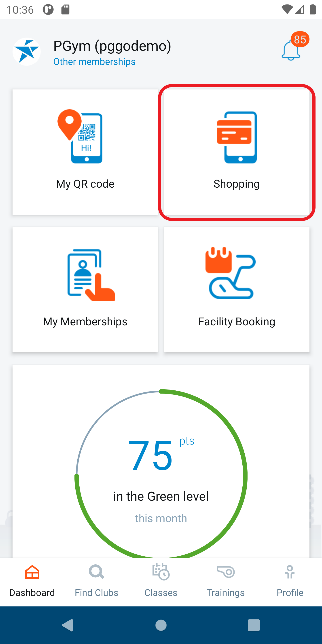
Task: Tap the Facility Booking calendar icon
Action: [230, 273]
